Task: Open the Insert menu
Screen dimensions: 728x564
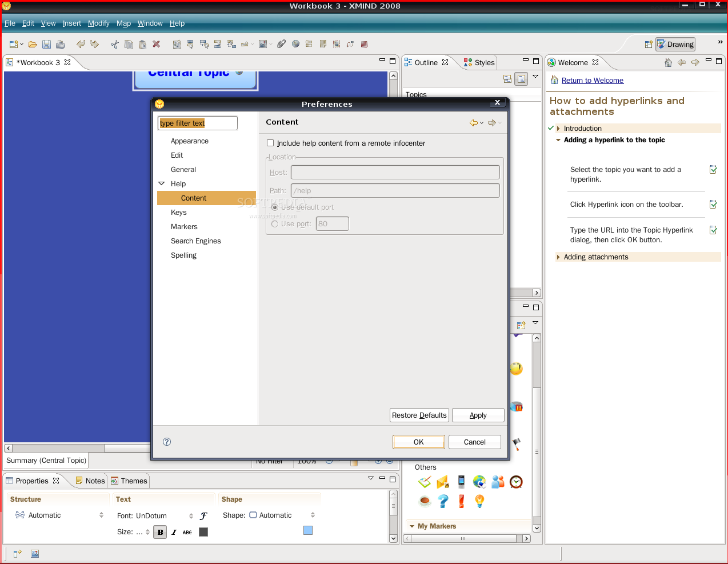Action: (x=72, y=23)
